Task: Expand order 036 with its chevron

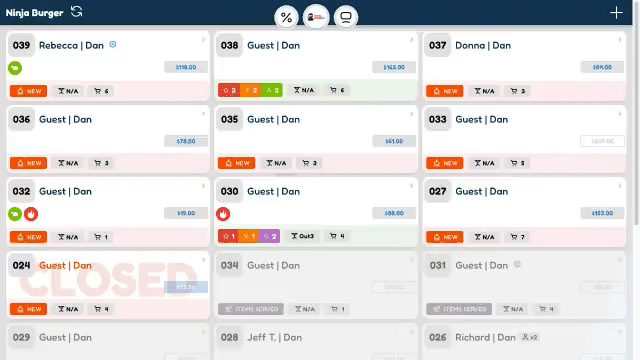Action: tap(203, 114)
